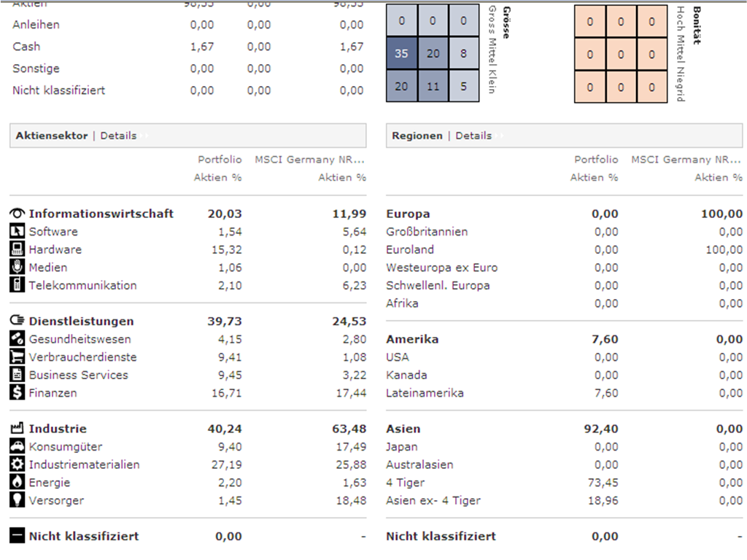Select the Grösse style box cell 35

[x=402, y=53]
